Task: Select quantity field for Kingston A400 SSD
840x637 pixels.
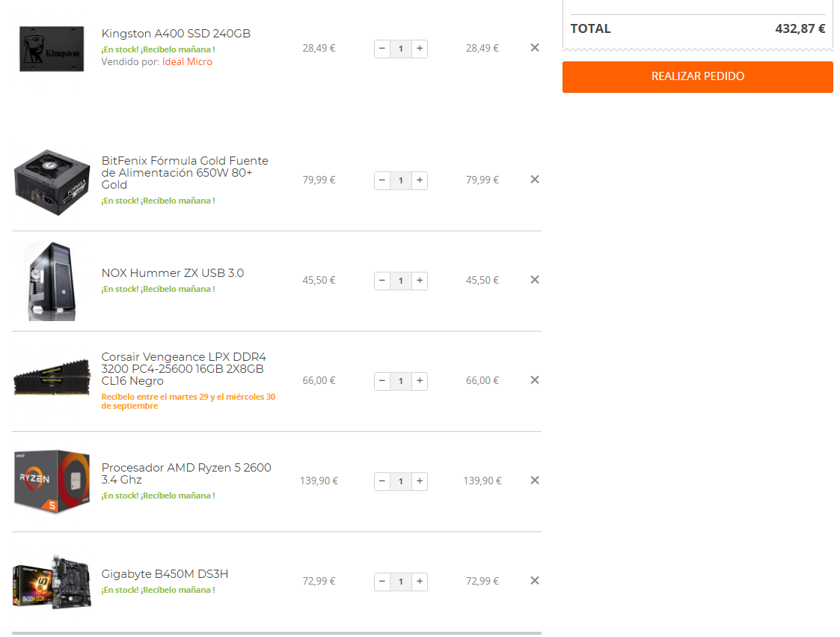Action: coord(401,49)
